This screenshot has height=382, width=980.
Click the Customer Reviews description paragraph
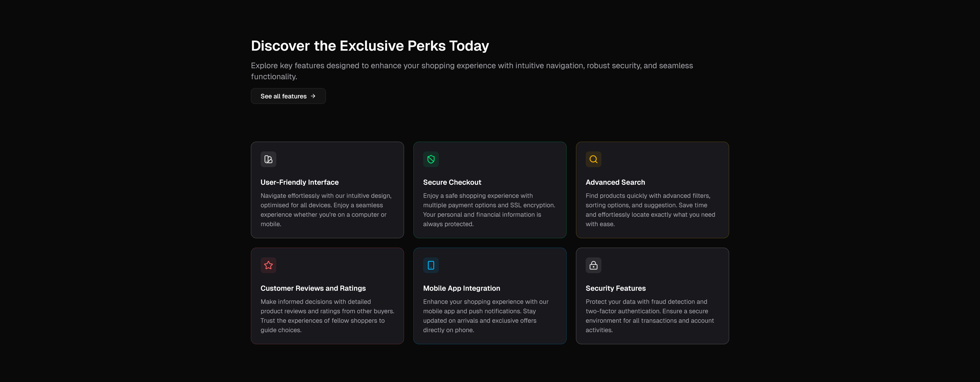tap(327, 316)
